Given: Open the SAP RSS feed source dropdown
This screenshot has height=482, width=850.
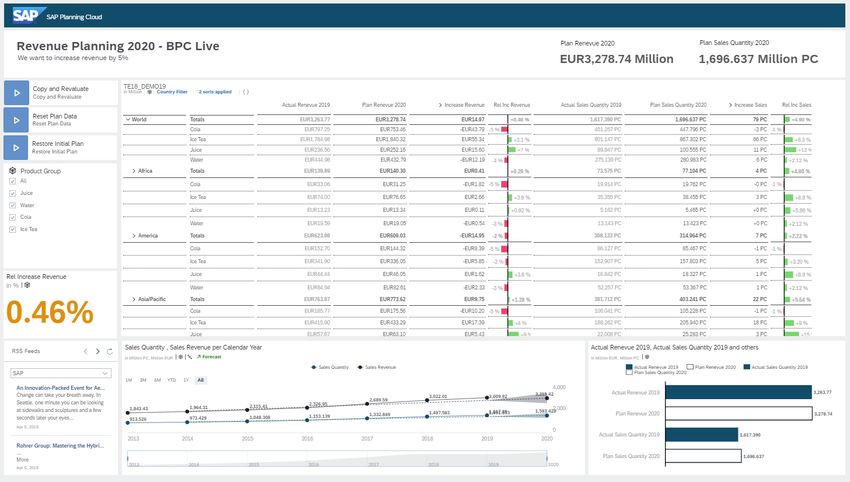Looking at the screenshot, I should coord(61,373).
